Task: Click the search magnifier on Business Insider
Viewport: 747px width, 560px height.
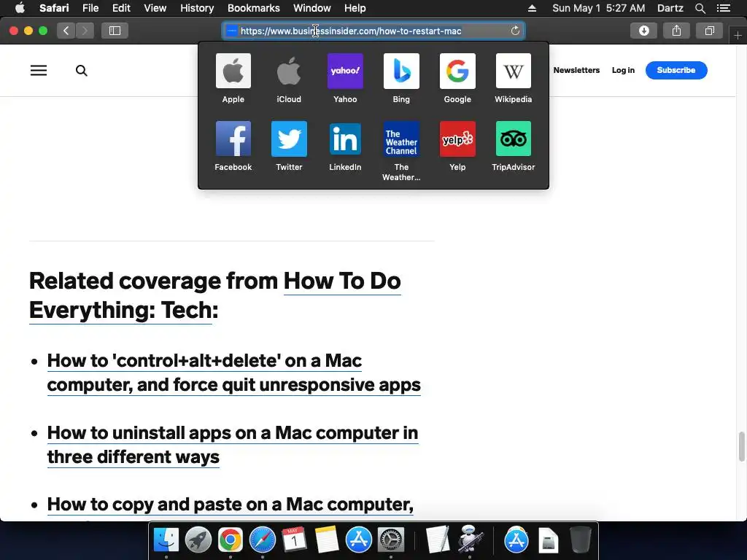Action: tap(82, 71)
